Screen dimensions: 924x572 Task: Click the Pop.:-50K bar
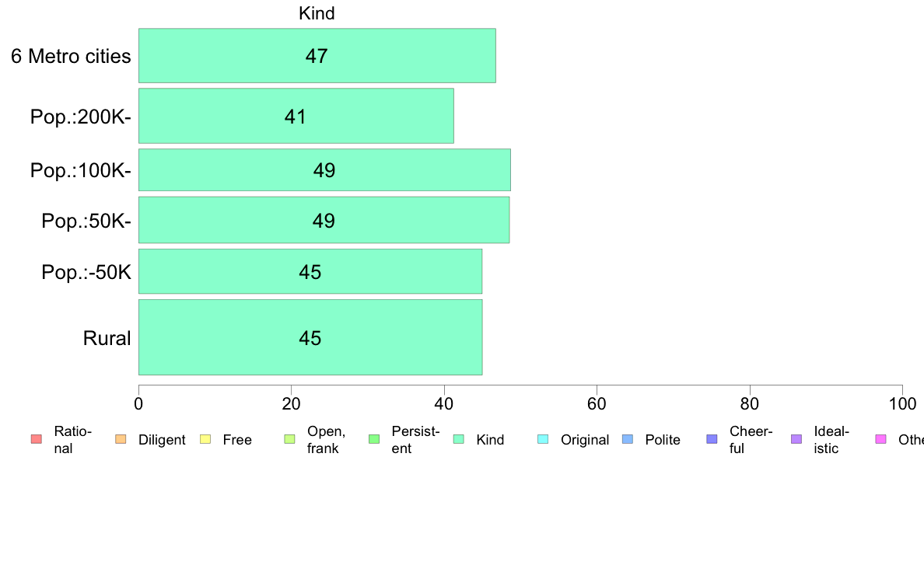point(310,271)
